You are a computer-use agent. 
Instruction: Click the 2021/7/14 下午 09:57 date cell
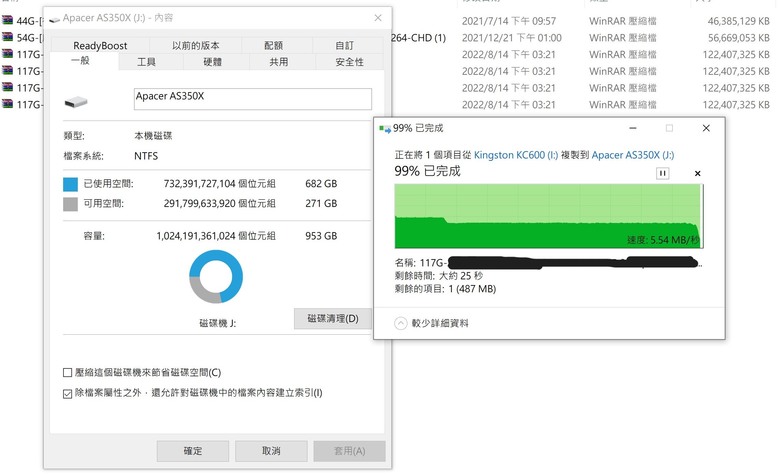(509, 21)
